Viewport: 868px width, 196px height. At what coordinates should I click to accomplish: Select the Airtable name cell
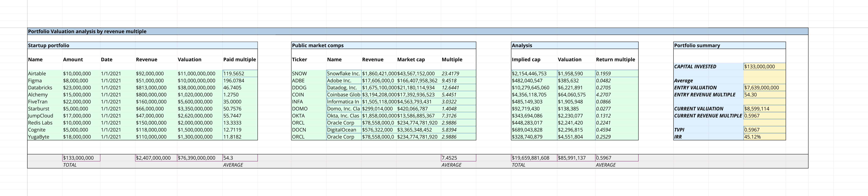click(45, 74)
